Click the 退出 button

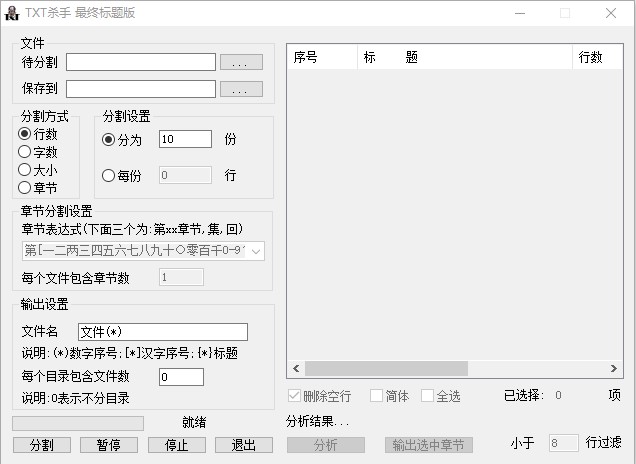click(244, 445)
